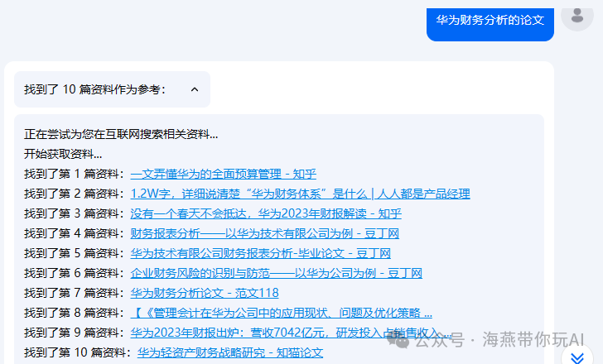Open link 财务报表分析——以华为技术有限公司为例

pos(264,233)
